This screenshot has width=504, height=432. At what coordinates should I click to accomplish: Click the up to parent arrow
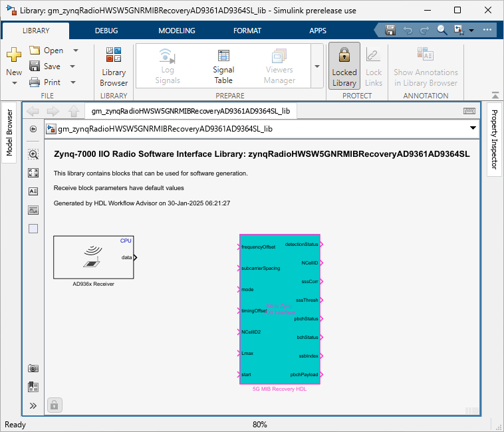tap(74, 111)
